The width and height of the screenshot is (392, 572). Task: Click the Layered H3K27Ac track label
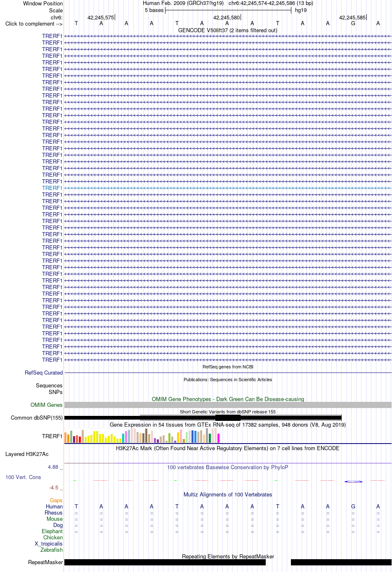27,454
